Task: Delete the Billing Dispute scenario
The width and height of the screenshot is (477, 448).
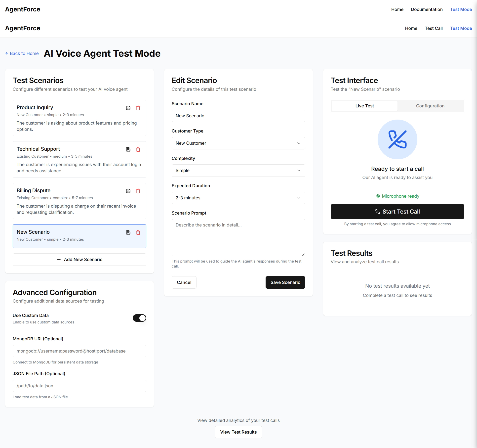Action: 138,191
